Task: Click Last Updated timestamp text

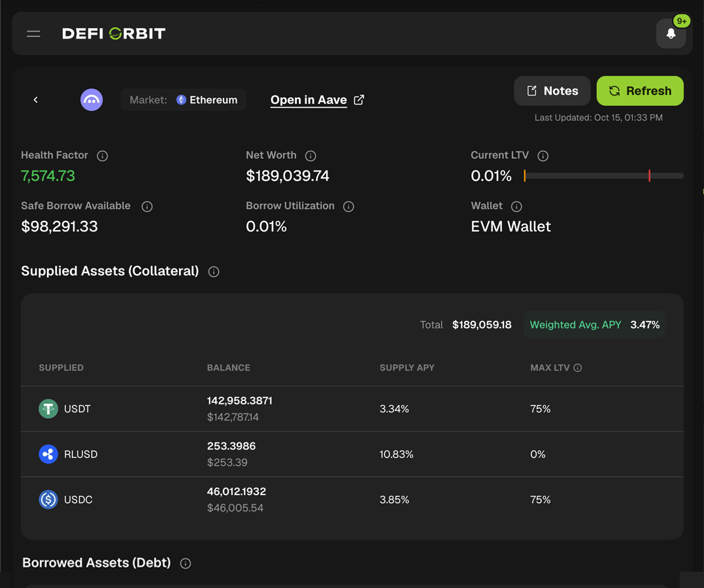Action: (599, 118)
